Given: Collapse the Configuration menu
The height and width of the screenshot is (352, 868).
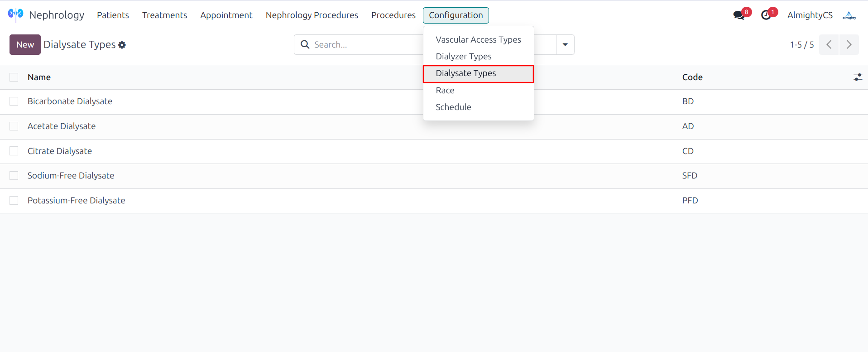Looking at the screenshot, I should [456, 15].
